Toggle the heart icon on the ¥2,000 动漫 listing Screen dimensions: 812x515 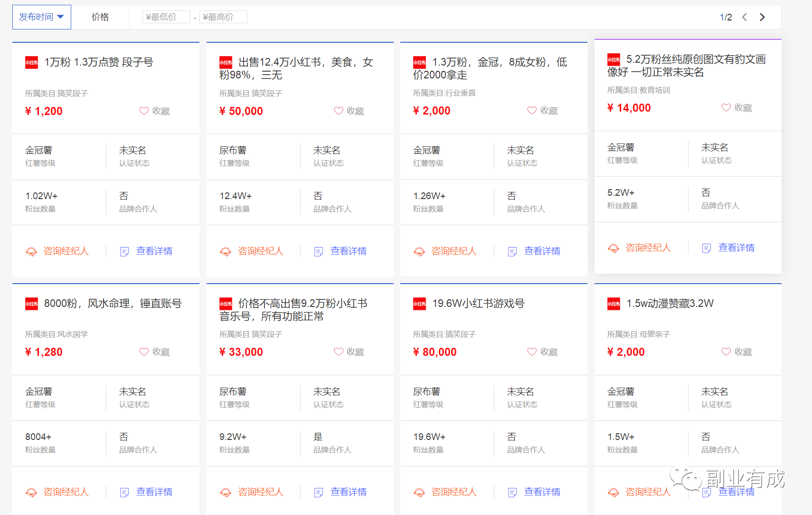[726, 352]
